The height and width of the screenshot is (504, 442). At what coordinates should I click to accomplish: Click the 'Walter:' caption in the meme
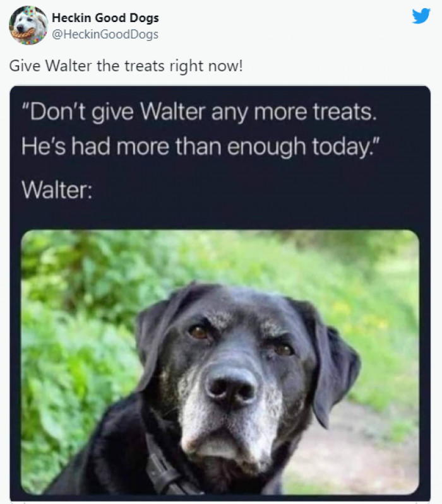pos(57,190)
